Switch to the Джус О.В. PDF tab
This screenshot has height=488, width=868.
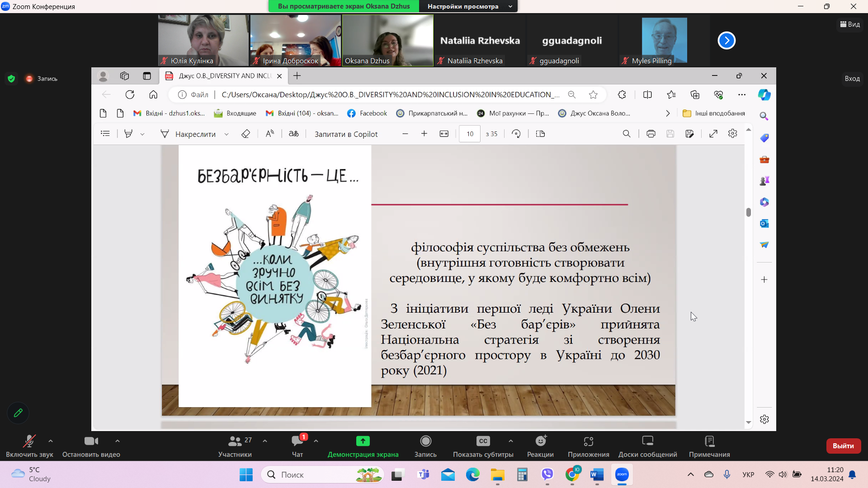click(x=222, y=75)
